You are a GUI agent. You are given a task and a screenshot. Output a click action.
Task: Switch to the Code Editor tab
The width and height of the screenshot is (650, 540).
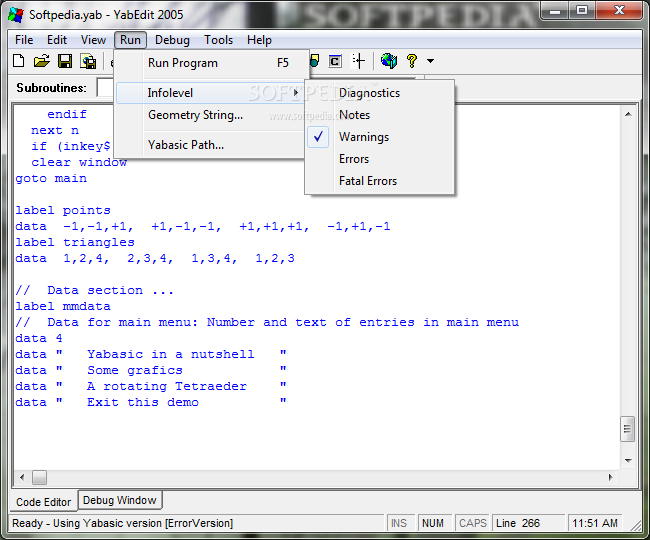pyautogui.click(x=44, y=502)
